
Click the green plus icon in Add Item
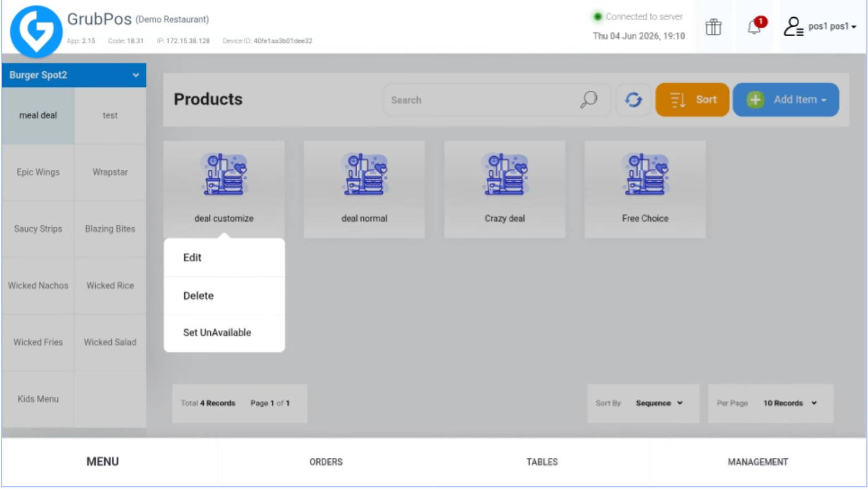click(755, 100)
